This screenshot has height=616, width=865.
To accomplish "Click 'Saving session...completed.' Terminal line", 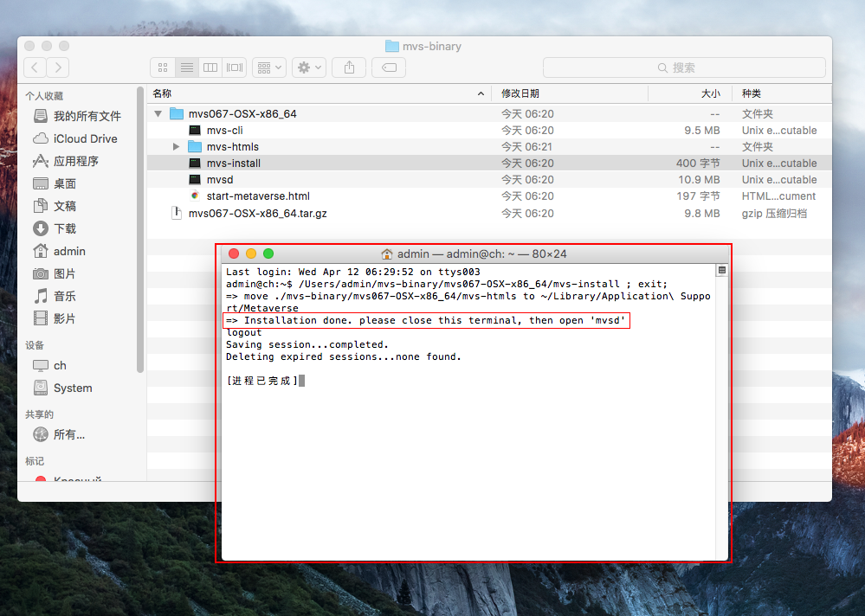I will pyautogui.click(x=307, y=345).
